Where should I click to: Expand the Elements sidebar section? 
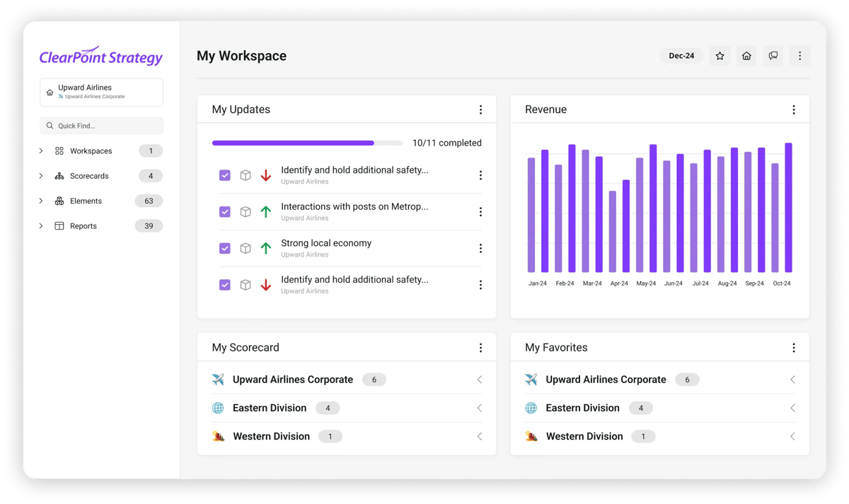pyautogui.click(x=41, y=201)
